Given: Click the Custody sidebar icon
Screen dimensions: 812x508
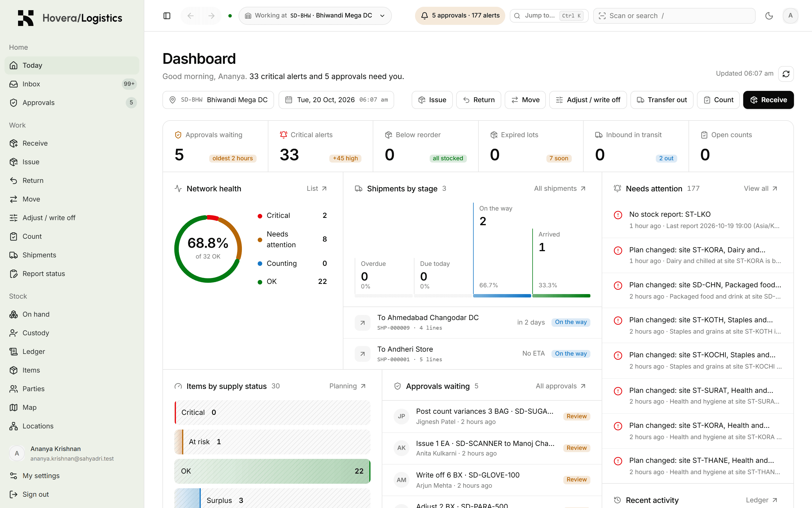Looking at the screenshot, I should click(x=14, y=333).
